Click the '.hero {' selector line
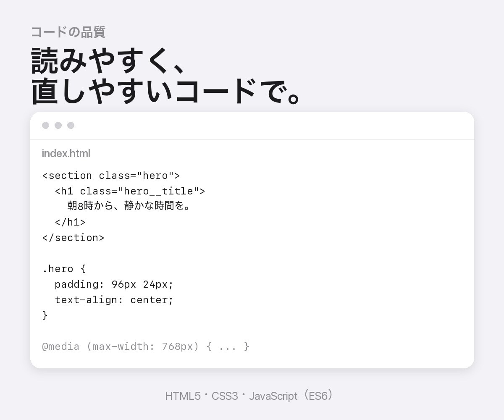The height and width of the screenshot is (420, 504). (64, 269)
